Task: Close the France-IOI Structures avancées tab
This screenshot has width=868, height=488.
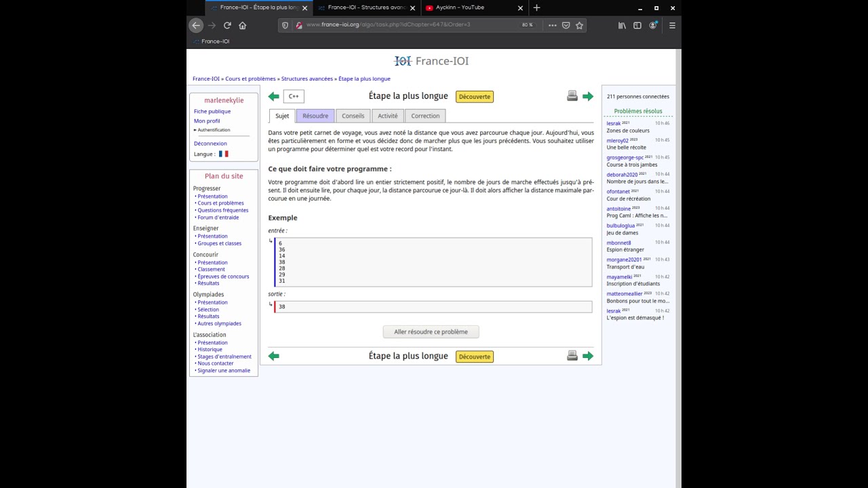Action: point(414,8)
